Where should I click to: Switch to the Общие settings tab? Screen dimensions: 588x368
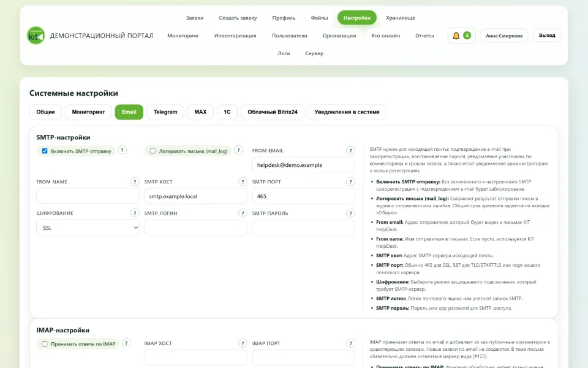click(45, 112)
